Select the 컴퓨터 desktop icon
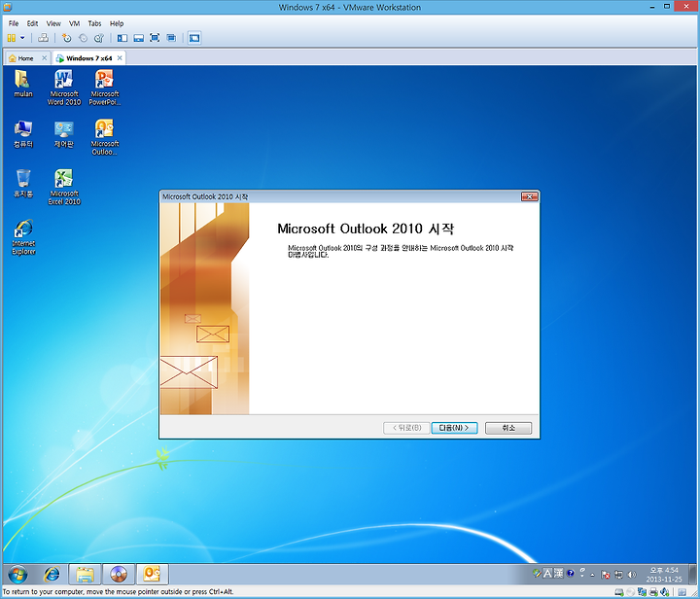This screenshot has height=599, width=700. [x=23, y=134]
